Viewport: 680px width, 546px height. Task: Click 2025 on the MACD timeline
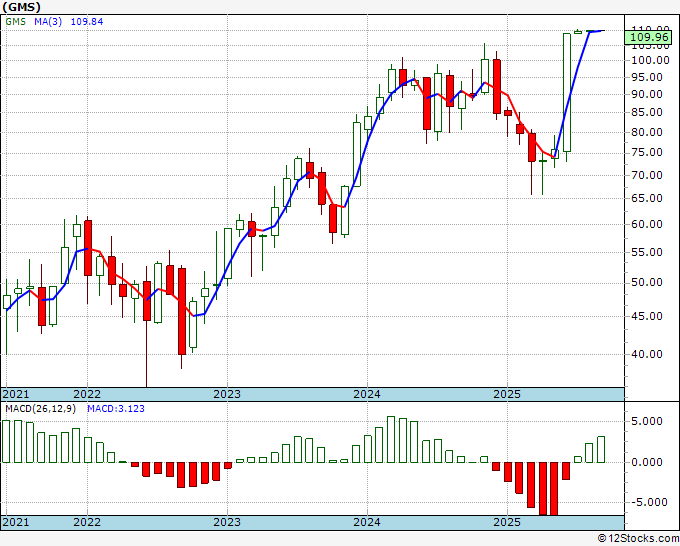click(507, 522)
